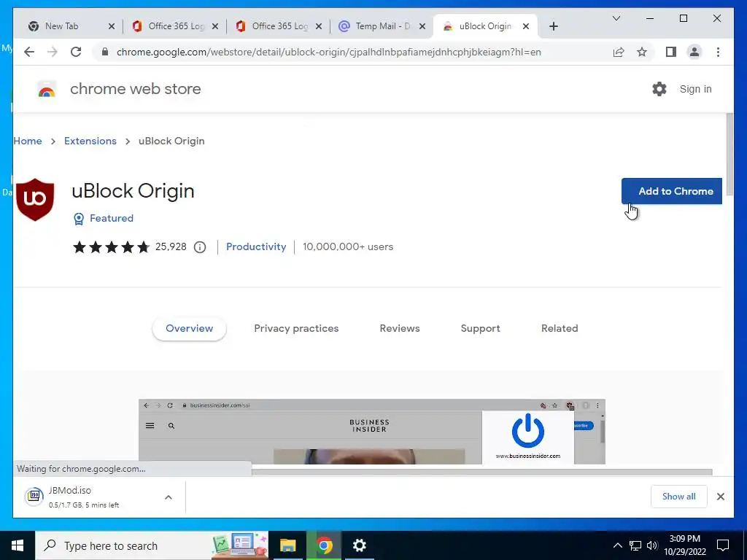Click the lock site info icon
Viewport: 747px width, 560px height.
point(105,52)
